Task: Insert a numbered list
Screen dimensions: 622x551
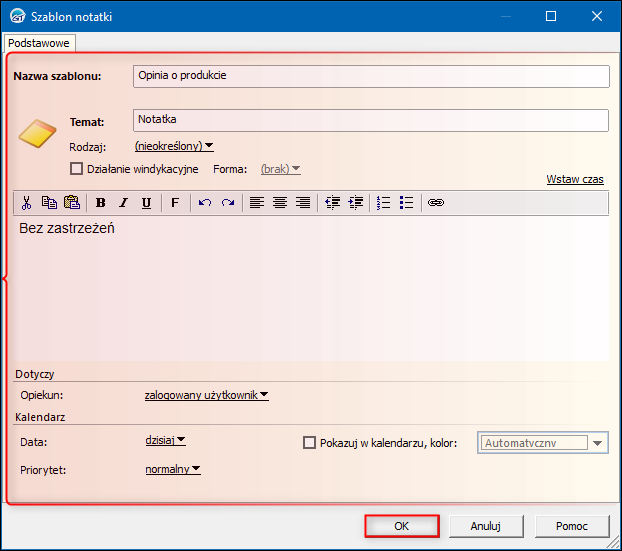Action: click(x=384, y=203)
